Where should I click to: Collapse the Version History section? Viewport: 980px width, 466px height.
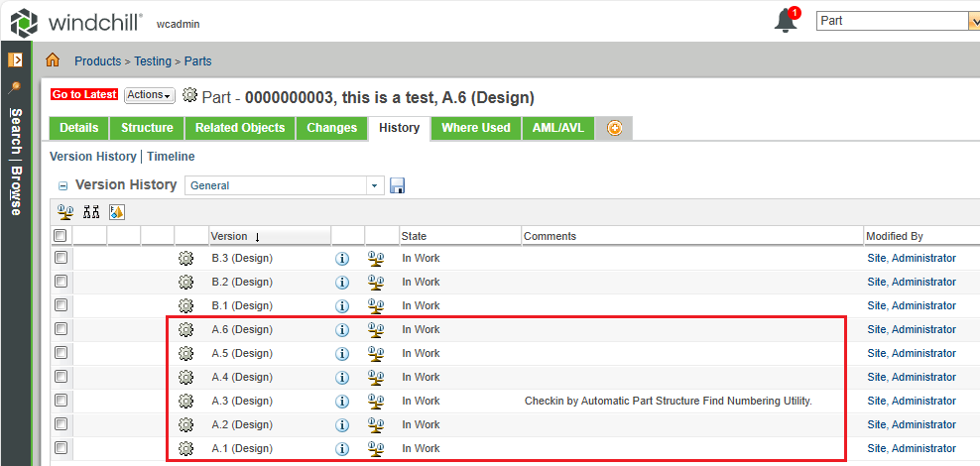coord(63,185)
